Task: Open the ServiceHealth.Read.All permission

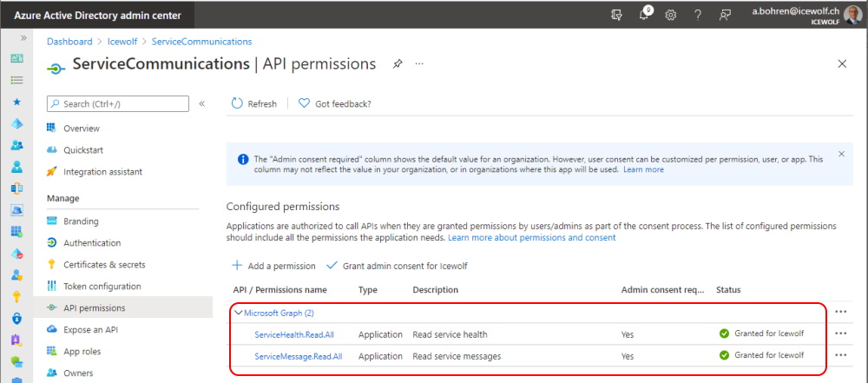Action: 294,334
